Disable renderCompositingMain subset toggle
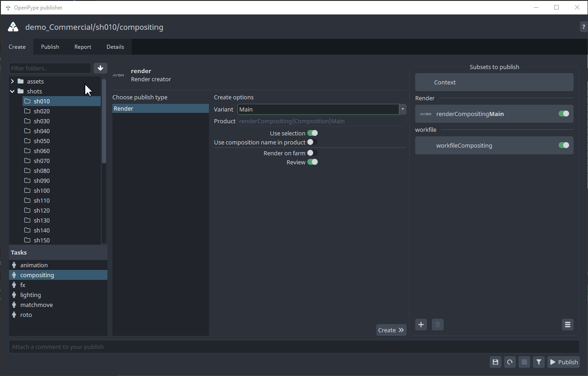Viewport: 588px width, 376px height. pos(564,114)
